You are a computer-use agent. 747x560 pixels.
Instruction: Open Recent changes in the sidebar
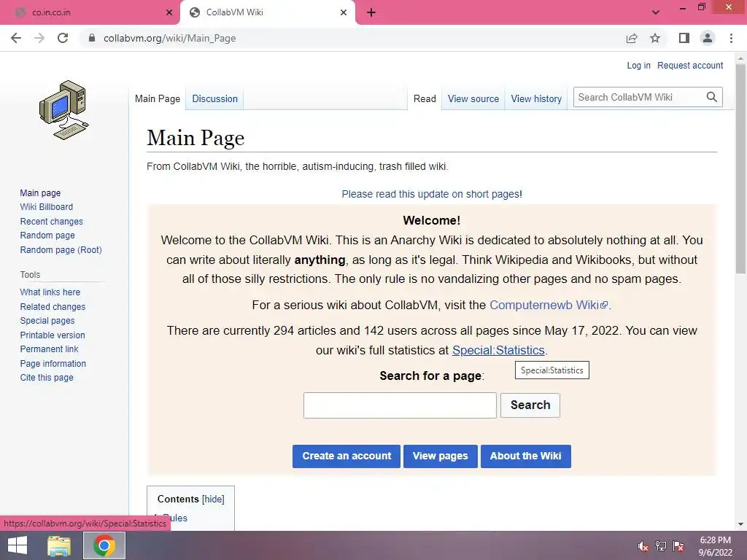52,222
